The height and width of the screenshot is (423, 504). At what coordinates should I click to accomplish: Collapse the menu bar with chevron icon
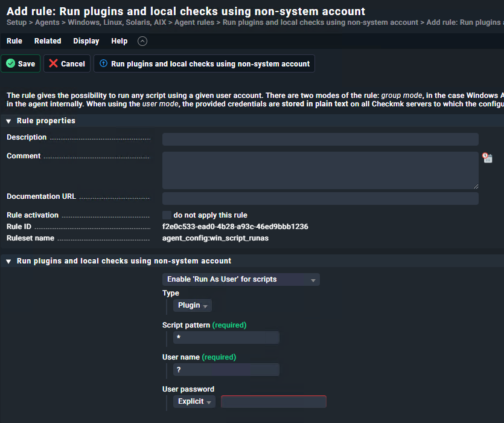(142, 41)
